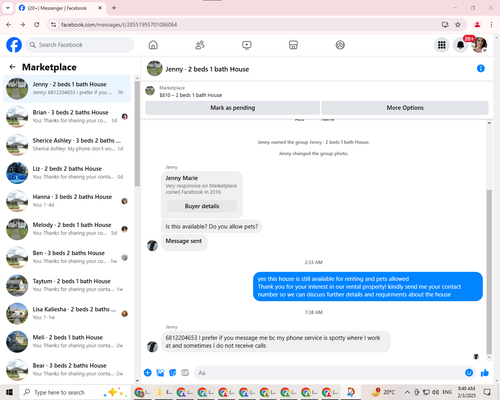Select Melody - 2 beds 1 bath House conversation
500x400 pixels.
(x=67, y=229)
